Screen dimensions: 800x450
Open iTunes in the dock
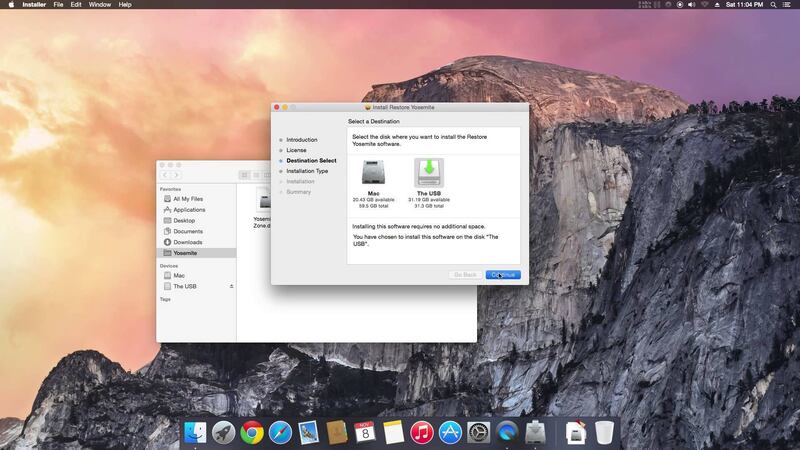422,433
